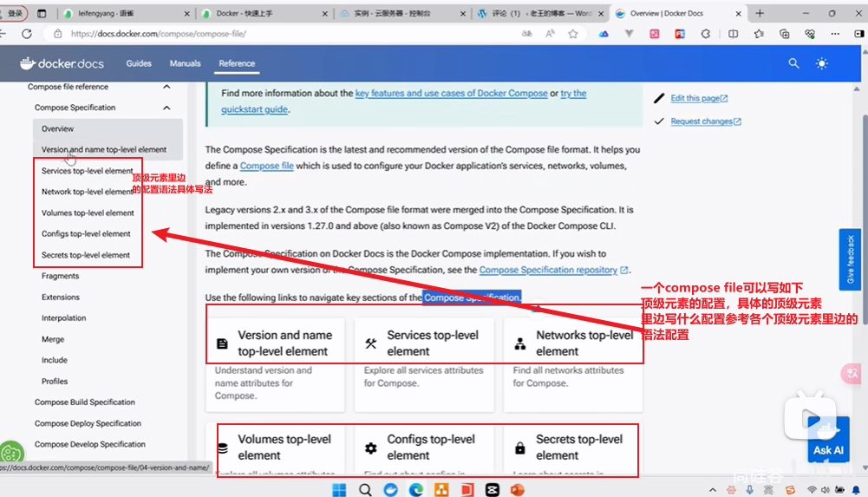Open Windows taskbar search

tap(365, 489)
